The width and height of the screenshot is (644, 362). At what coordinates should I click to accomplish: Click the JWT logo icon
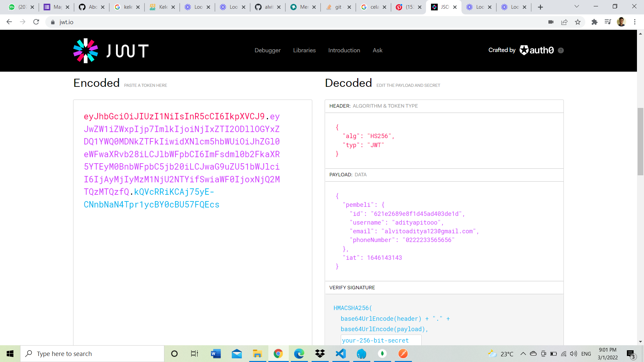(86, 51)
